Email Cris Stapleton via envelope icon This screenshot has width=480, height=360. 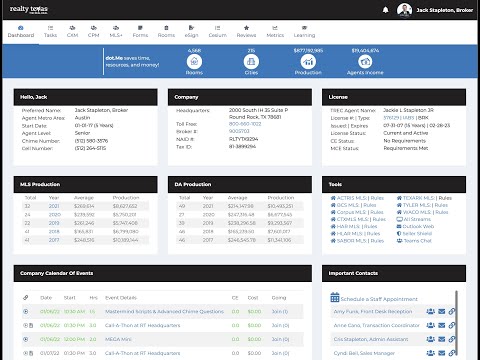coord(442,339)
